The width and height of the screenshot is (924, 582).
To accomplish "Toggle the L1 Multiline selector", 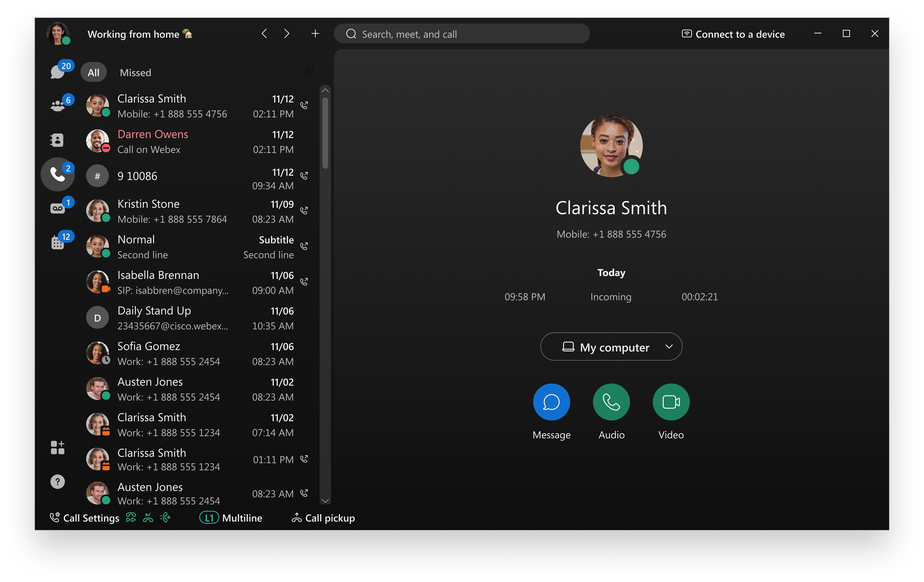I will click(209, 518).
